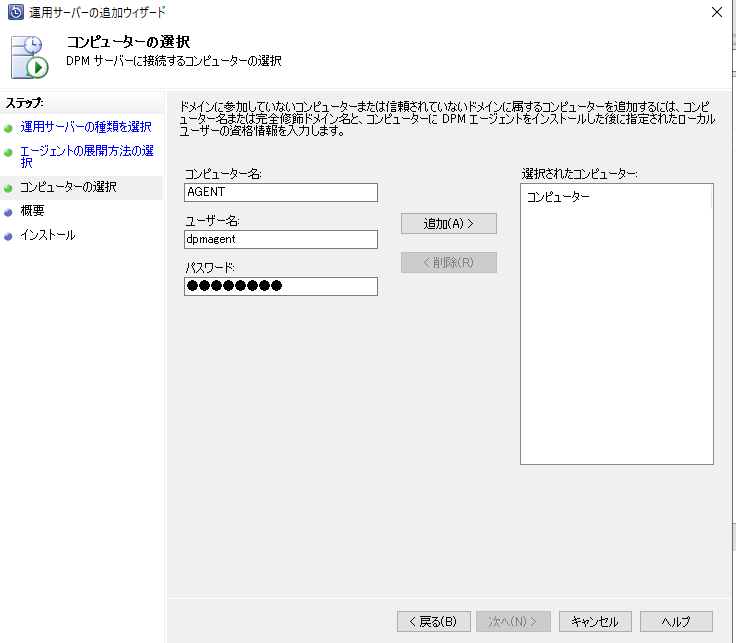Focus the ユーザー名 field containing dpmagent
The width and height of the screenshot is (736, 643).
click(x=281, y=239)
